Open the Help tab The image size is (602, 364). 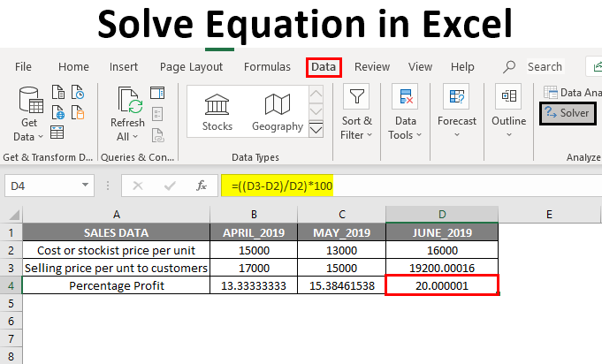coord(462,67)
